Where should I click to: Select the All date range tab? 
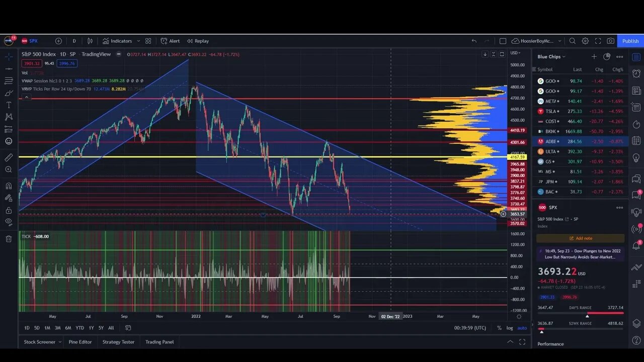pos(111,328)
